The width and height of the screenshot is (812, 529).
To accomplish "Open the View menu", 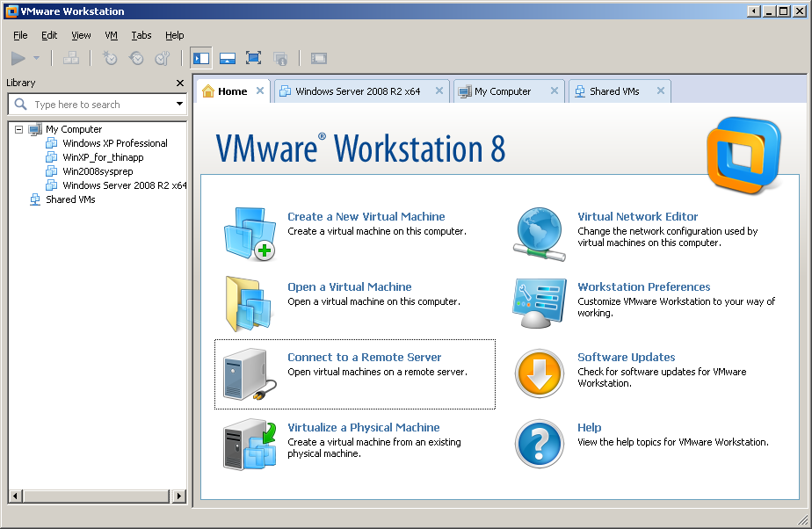I will pos(81,35).
